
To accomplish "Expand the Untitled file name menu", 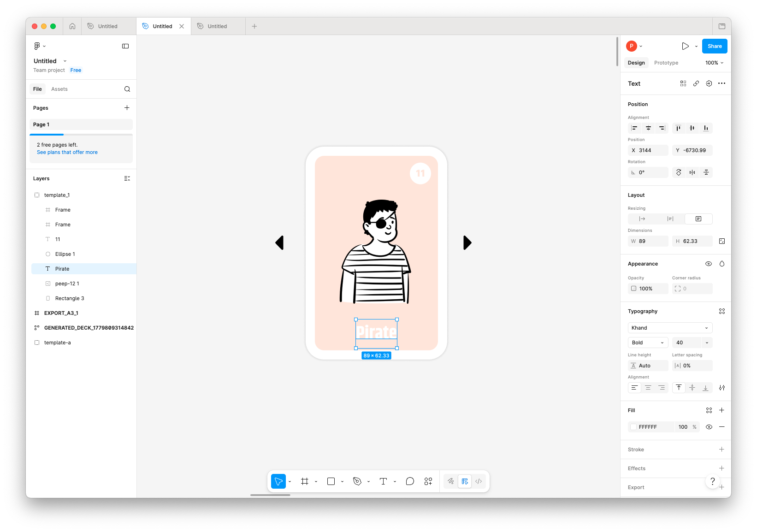I will tap(65, 61).
